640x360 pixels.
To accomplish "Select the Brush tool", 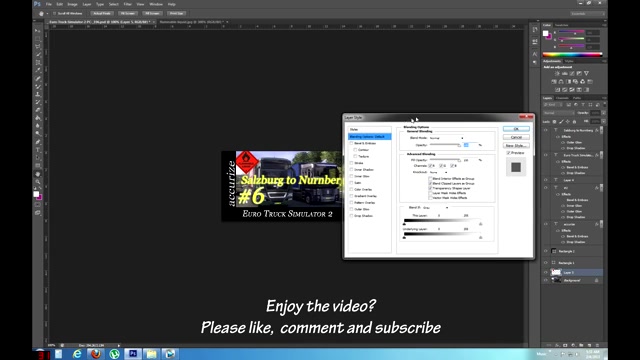I will [38, 86].
